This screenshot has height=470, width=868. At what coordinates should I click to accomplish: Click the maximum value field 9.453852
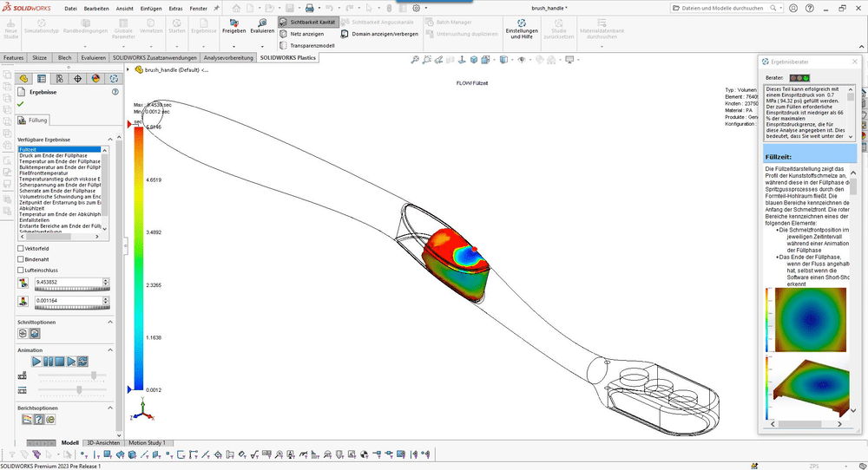68,282
